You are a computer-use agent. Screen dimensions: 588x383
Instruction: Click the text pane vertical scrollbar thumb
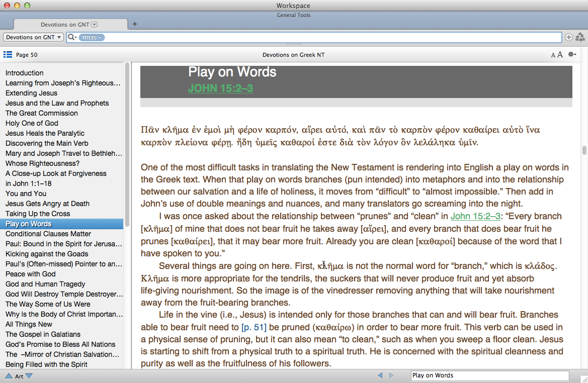pyautogui.click(x=584, y=150)
